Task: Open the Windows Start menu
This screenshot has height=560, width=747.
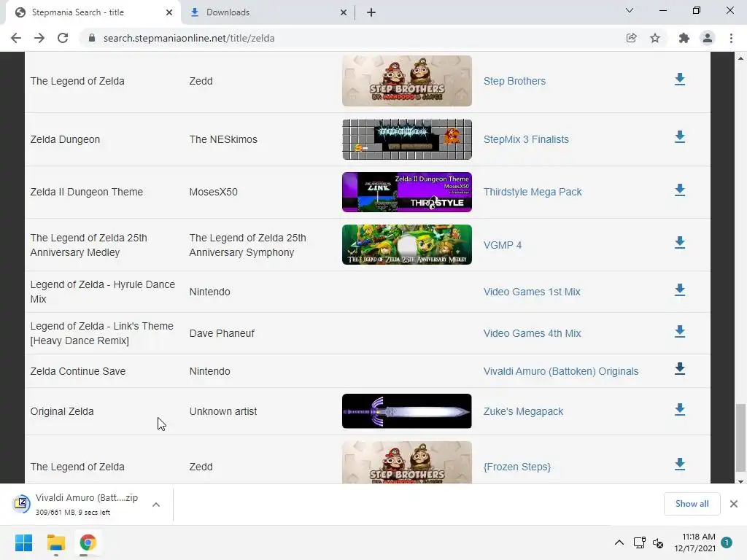Action: pyautogui.click(x=24, y=542)
